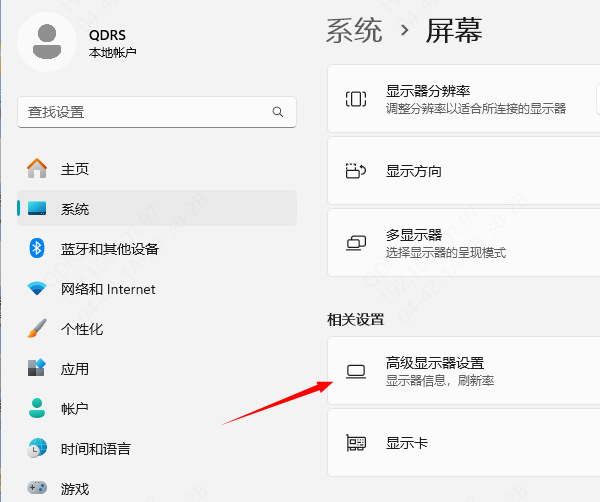This screenshot has height=502, width=600.
Task: Click the 查找设置 search field
Action: pos(157,112)
